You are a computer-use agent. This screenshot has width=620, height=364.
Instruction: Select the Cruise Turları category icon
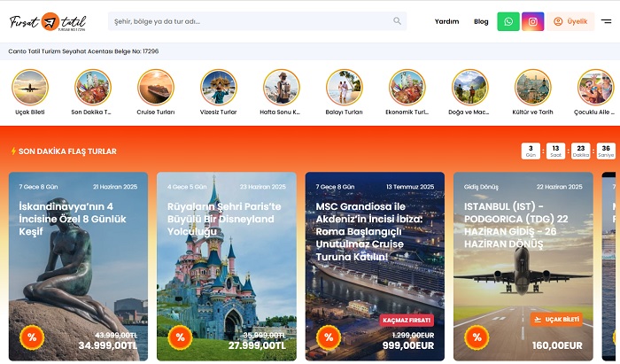click(x=156, y=88)
